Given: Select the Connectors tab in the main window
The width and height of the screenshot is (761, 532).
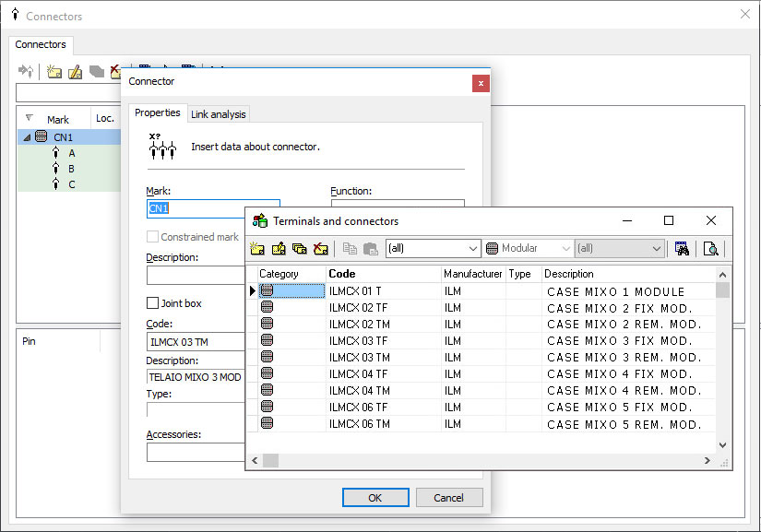Looking at the screenshot, I should [41, 44].
